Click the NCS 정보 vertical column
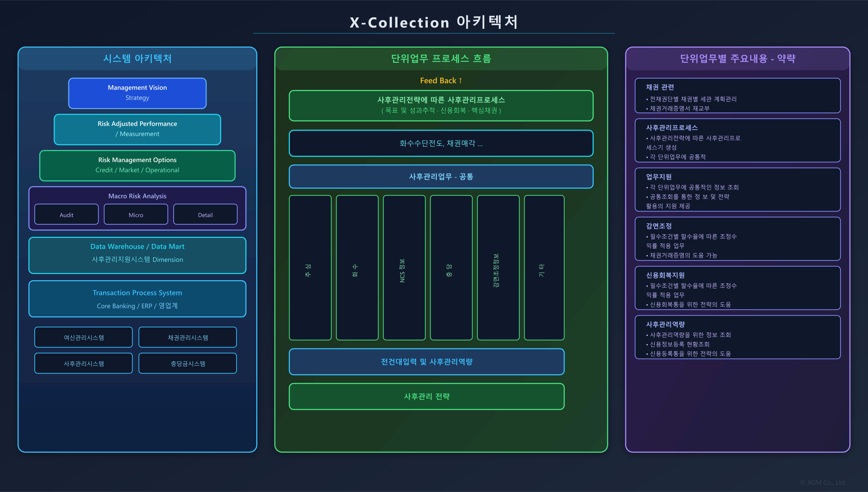This screenshot has width=868, height=492. (404, 267)
